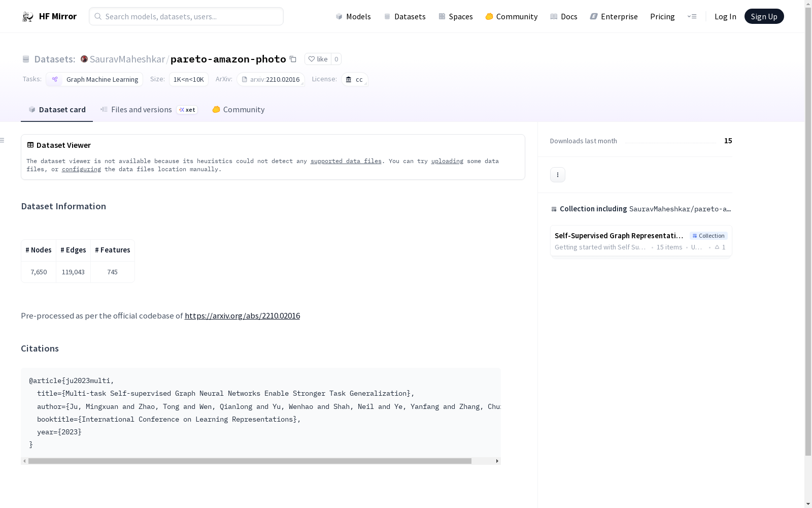Click the 15 items text
Image resolution: width=812 pixels, height=508 pixels.
click(x=669, y=247)
